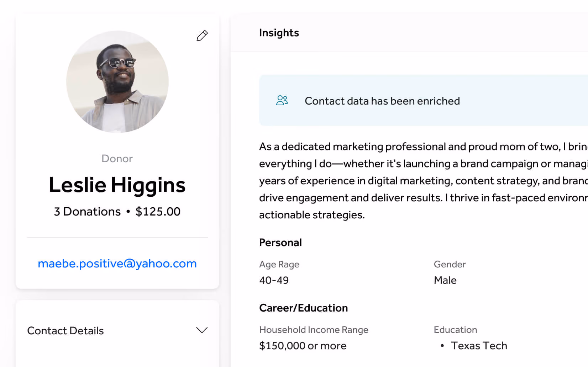
Task: Select the Insights tab heading
Action: click(x=279, y=33)
